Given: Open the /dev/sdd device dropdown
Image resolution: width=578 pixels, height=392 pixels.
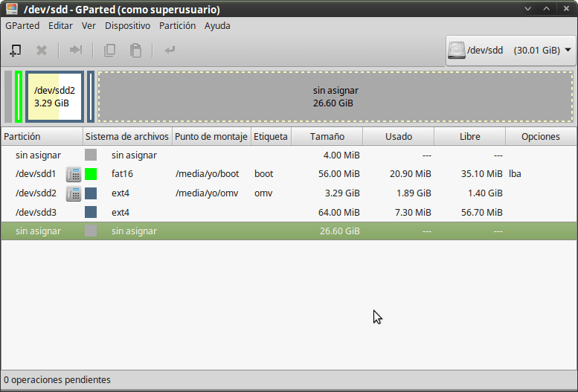Looking at the screenshot, I should (510, 50).
